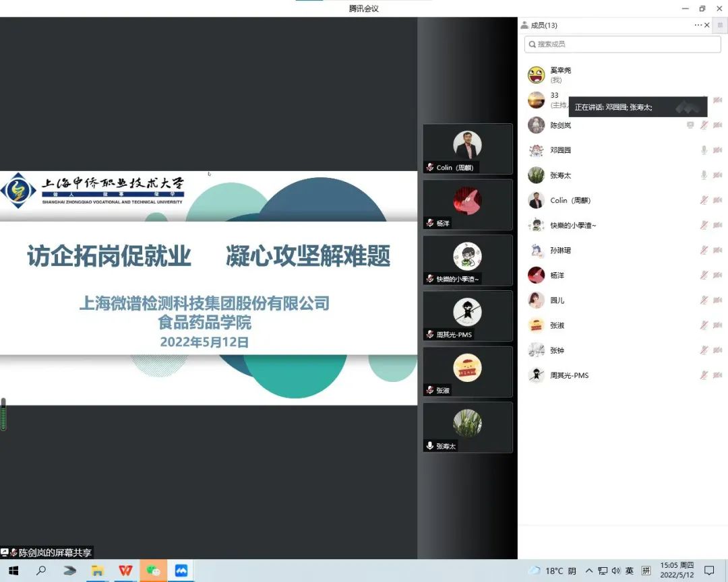This screenshot has width=728, height=582.
Task: Select 杨洋 video tile
Action: click(x=468, y=205)
